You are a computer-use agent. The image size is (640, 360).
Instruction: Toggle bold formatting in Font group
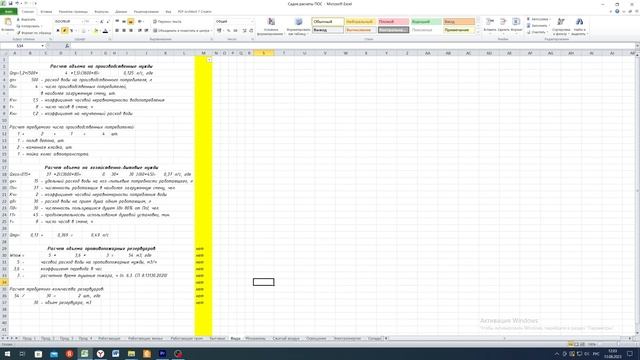(58, 31)
